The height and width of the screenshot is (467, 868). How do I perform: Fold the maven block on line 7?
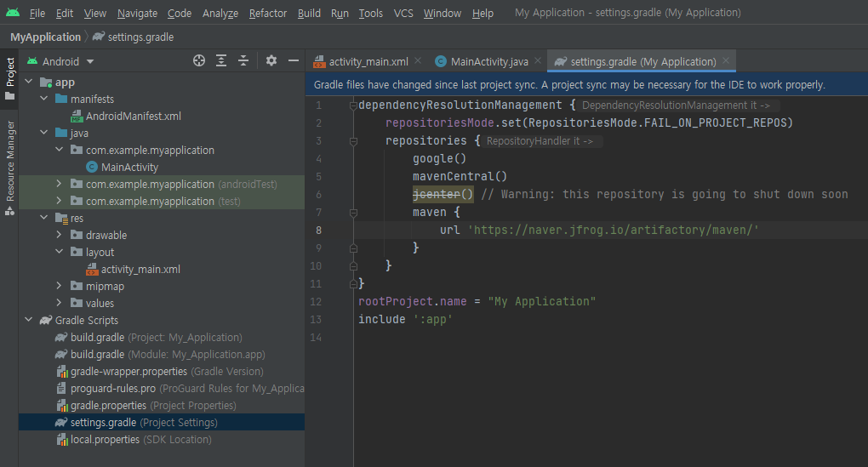click(x=353, y=213)
